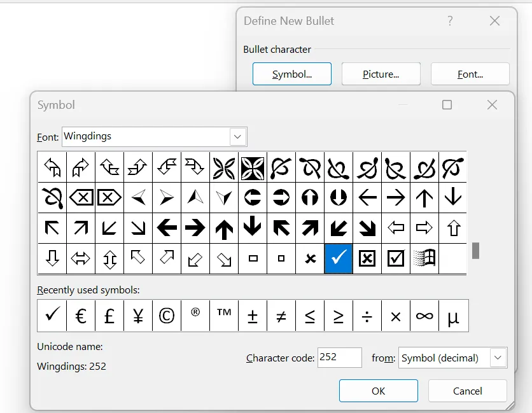Click the Character code input field
Image resolution: width=532 pixels, height=413 pixels.
(340, 358)
